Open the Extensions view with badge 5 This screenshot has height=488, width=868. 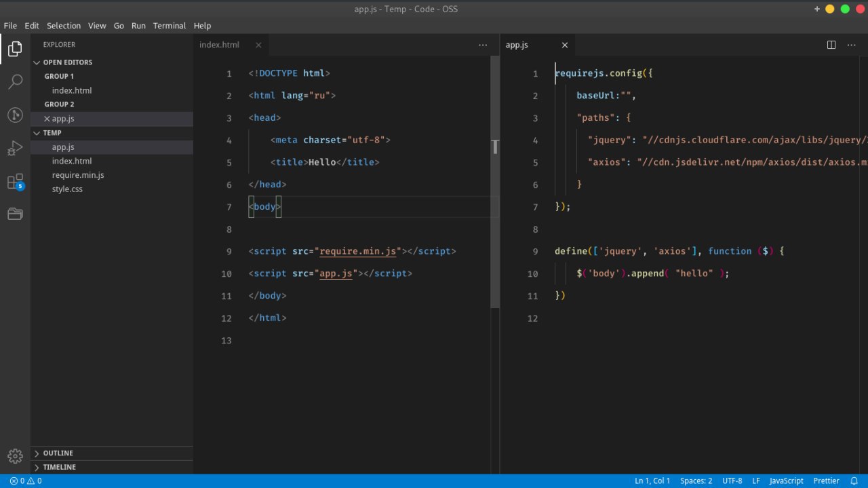[x=15, y=182]
